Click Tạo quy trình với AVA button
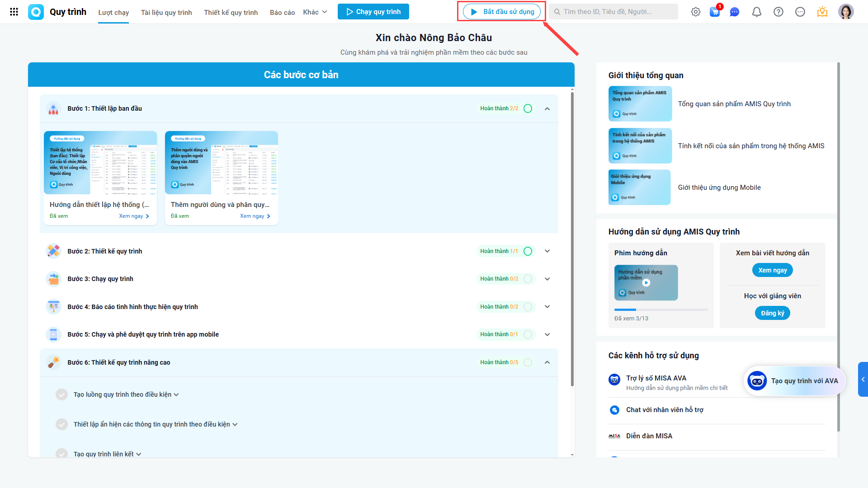The image size is (868, 488). coord(794,381)
